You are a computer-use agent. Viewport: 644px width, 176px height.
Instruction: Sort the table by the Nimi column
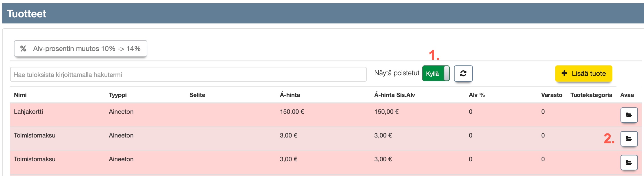pos(20,95)
